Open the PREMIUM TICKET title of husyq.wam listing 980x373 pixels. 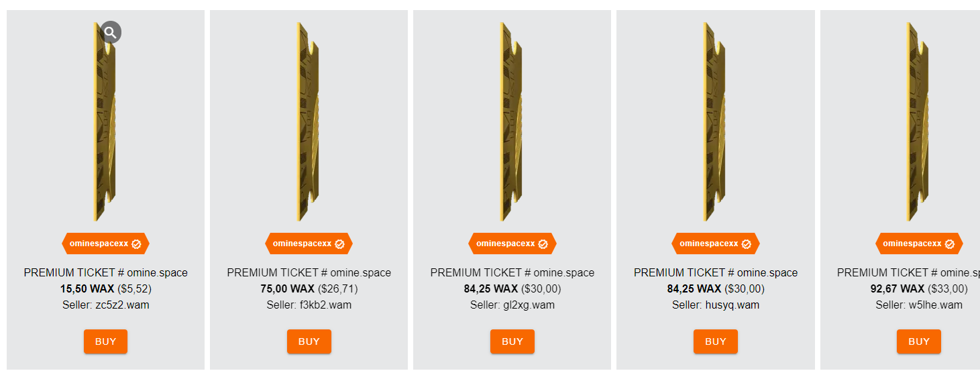coord(716,273)
